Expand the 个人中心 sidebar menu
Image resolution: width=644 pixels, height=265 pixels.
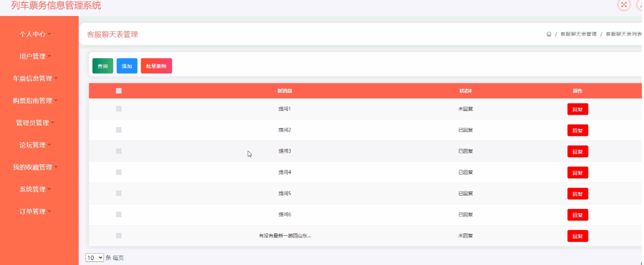[36, 34]
